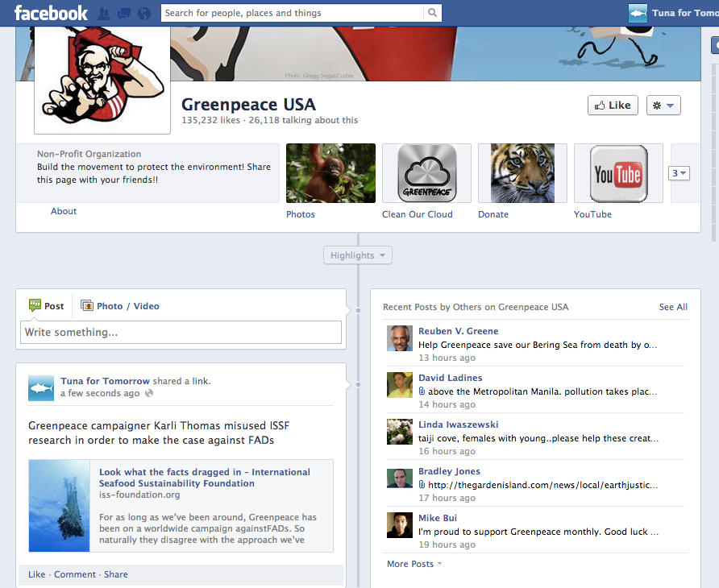Open the page gear settings dropdown
719x588 pixels.
[x=663, y=106]
